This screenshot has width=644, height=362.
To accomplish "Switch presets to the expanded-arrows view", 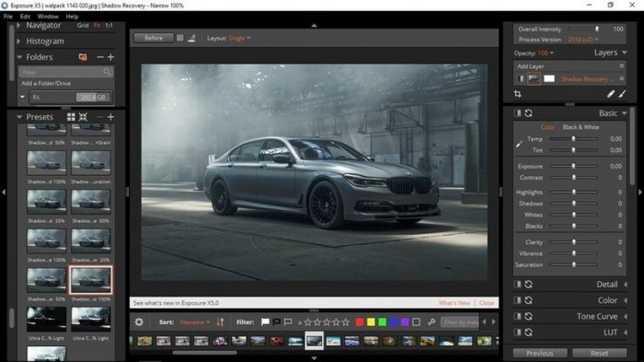I will coord(83,117).
